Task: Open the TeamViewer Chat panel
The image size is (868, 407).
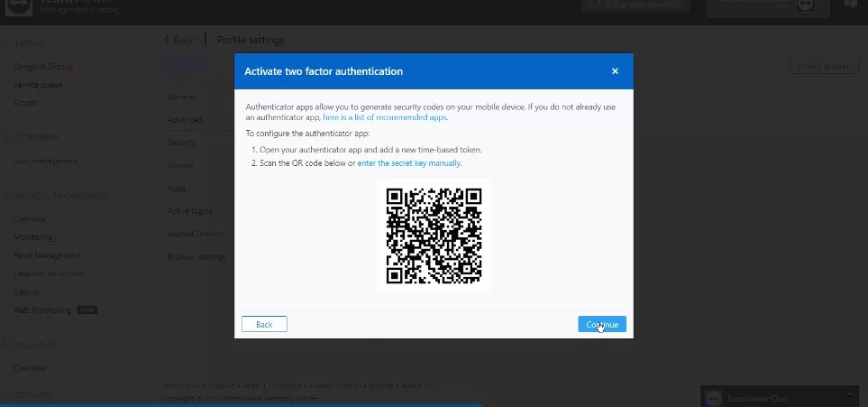Action: 756,398
